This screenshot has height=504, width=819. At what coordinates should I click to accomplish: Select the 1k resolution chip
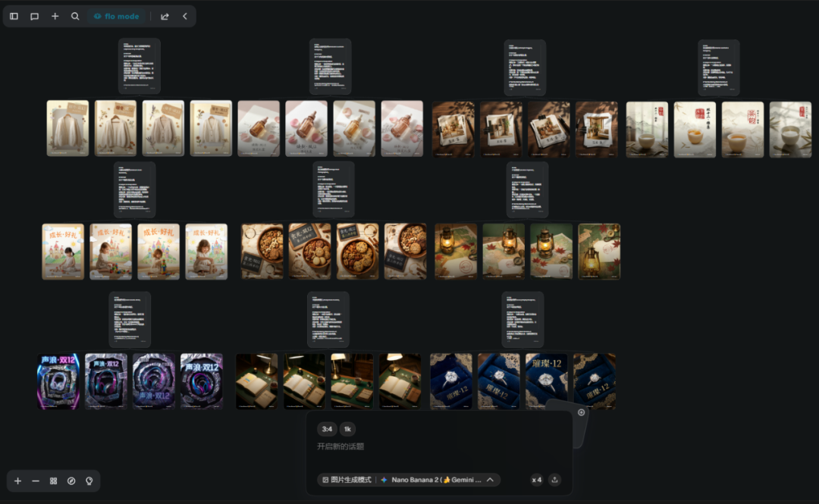point(347,429)
